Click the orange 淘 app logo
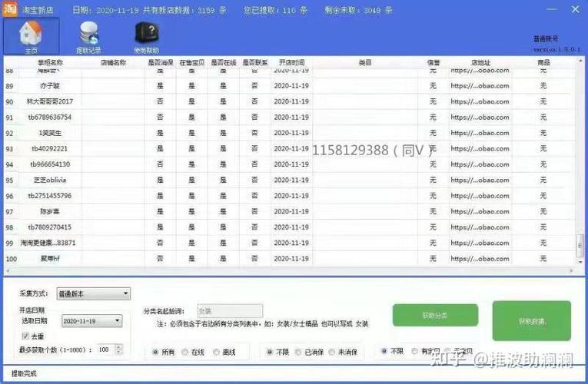 click(10, 8)
